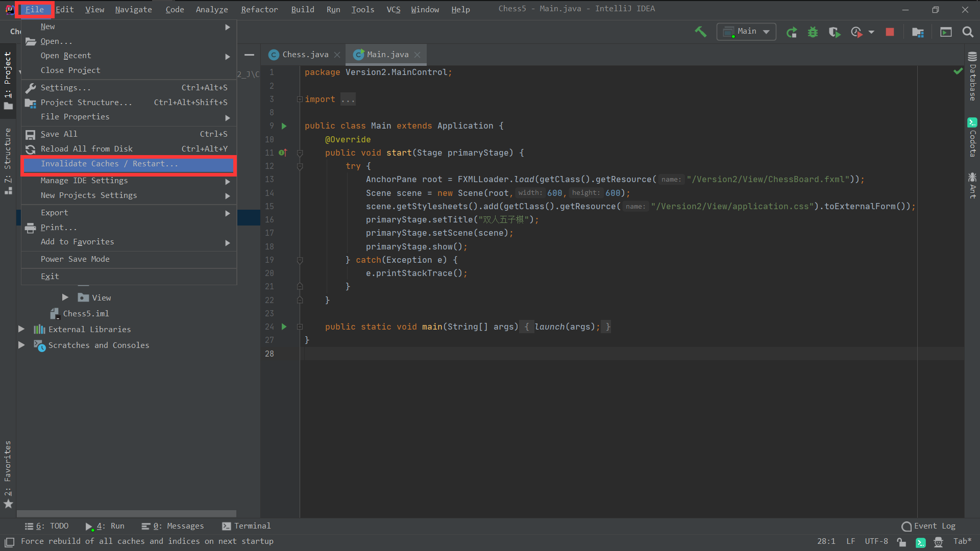The image size is (980, 551).
Task: Click the Search Everywhere magnifier icon
Action: (967, 32)
